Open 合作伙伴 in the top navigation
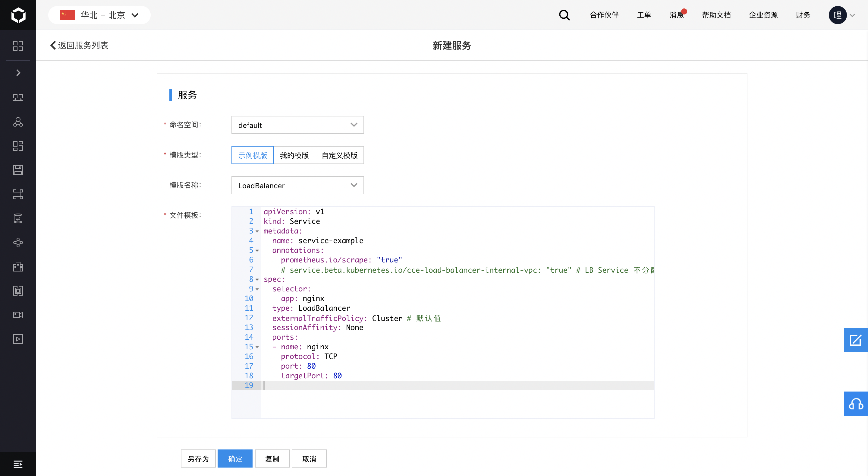Image resolution: width=868 pixels, height=476 pixels. pyautogui.click(x=604, y=15)
